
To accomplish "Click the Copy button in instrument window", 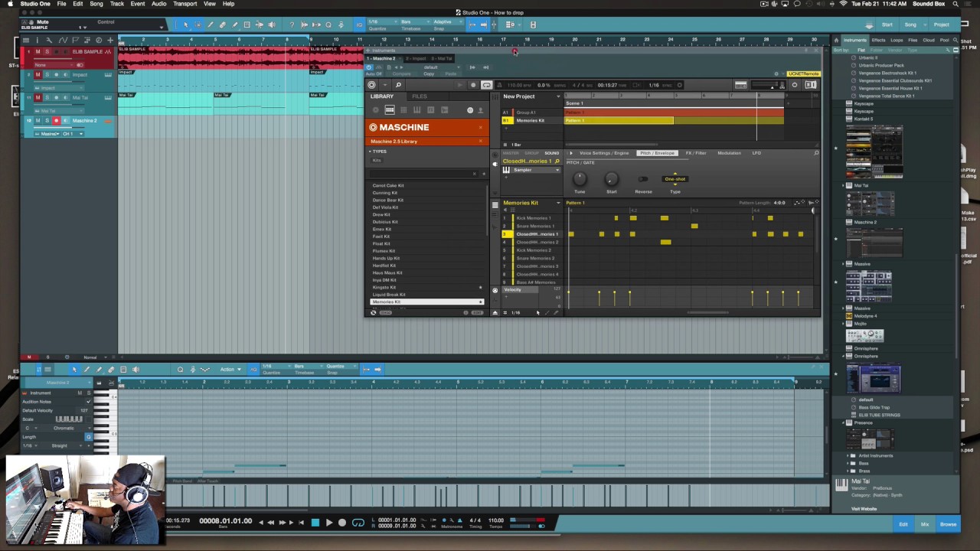I will pyautogui.click(x=429, y=73).
